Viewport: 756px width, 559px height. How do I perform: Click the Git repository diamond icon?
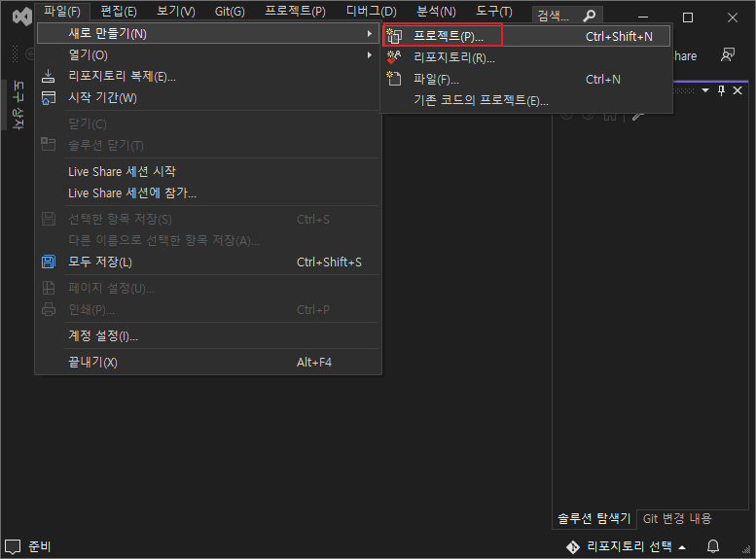[x=573, y=547]
